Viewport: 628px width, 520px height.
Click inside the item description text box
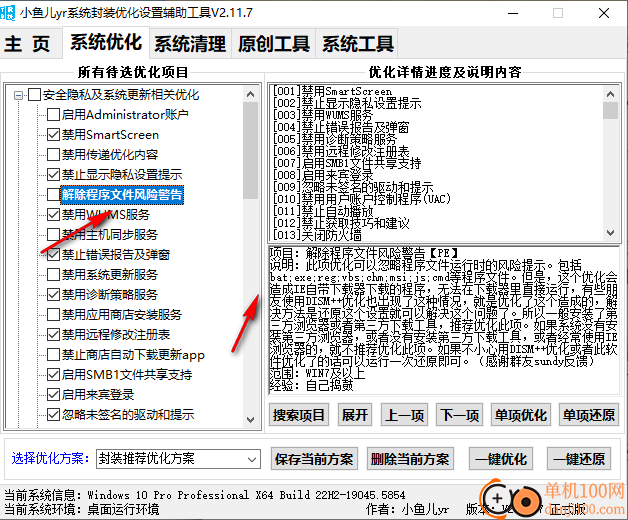[444, 320]
